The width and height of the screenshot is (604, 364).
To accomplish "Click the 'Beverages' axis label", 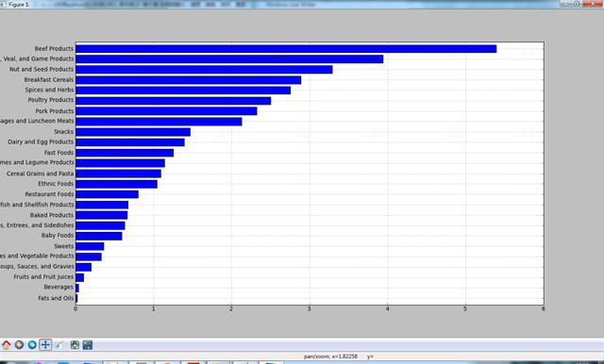I will click(59, 287).
